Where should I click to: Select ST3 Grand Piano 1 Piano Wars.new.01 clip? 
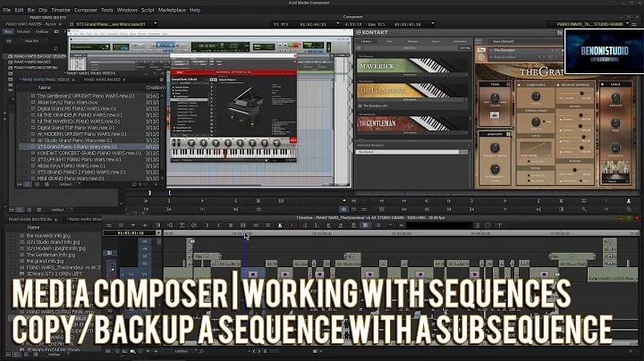coord(77,147)
